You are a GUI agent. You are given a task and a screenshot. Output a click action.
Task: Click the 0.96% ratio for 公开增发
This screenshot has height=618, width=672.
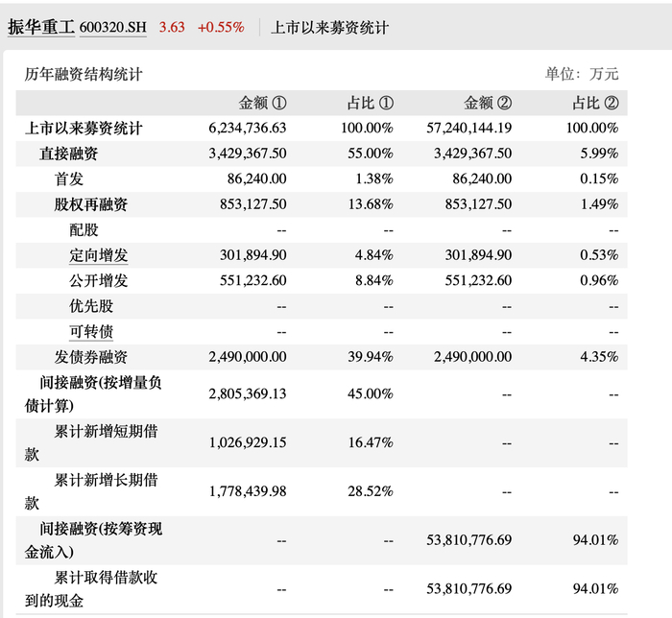pyautogui.click(x=599, y=280)
